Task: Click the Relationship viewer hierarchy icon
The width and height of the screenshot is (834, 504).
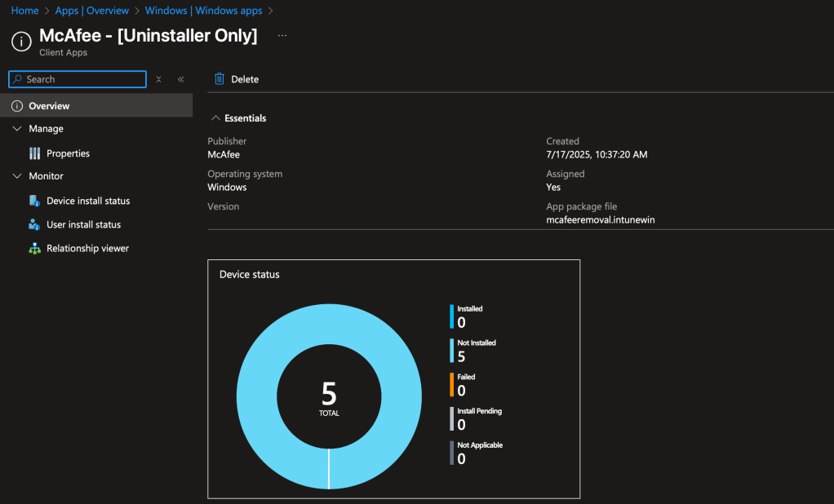Action: [x=34, y=249]
